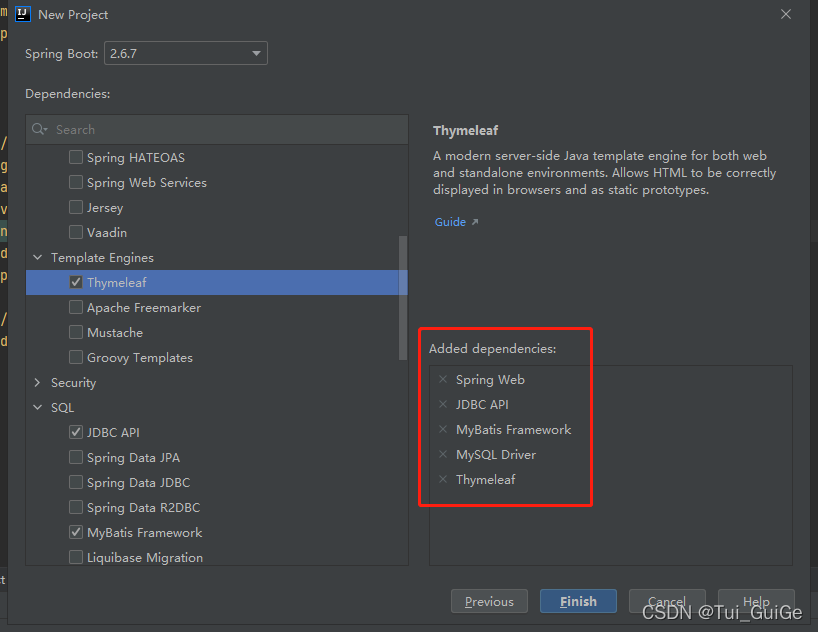Remove MySQL Driver from added dependencies
This screenshot has width=818, height=632.
click(x=443, y=454)
